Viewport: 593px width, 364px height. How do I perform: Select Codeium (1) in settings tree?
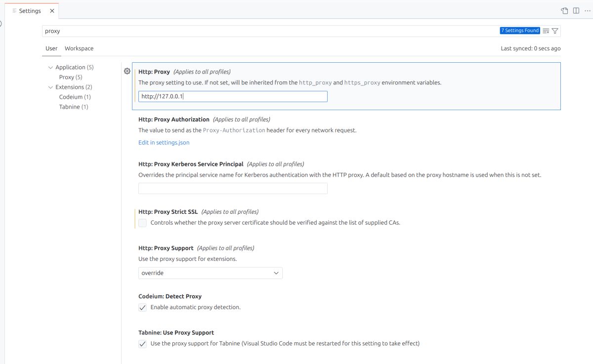click(x=75, y=97)
